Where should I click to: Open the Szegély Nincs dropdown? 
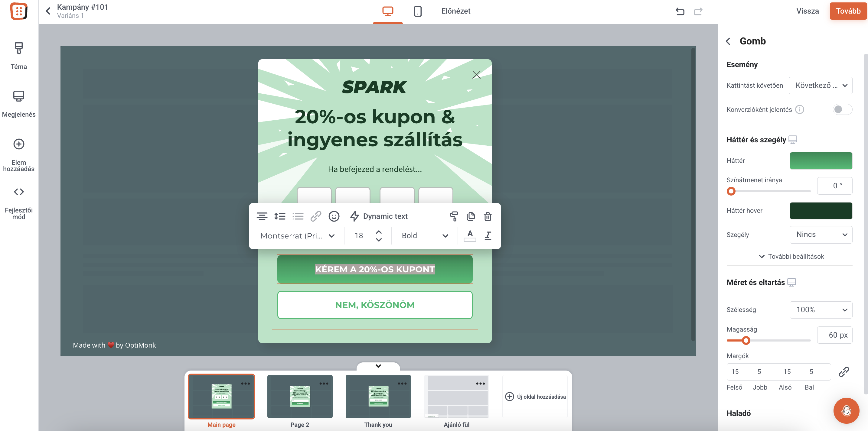coord(821,235)
